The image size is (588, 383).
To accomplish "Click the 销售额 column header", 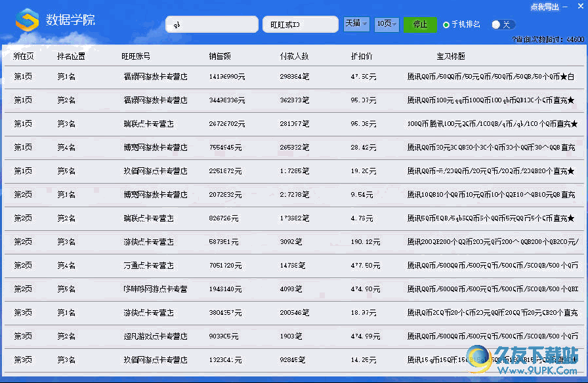I will point(220,56).
